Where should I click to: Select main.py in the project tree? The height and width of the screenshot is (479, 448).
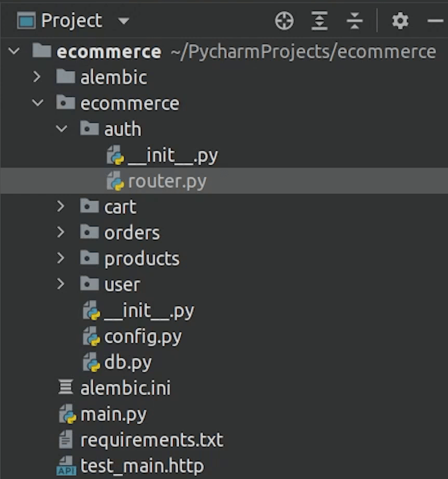[x=113, y=414]
